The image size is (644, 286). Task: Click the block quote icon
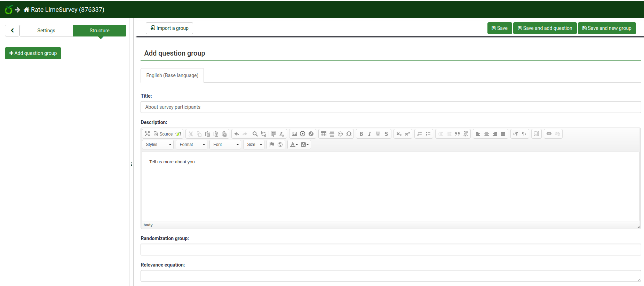(x=457, y=134)
